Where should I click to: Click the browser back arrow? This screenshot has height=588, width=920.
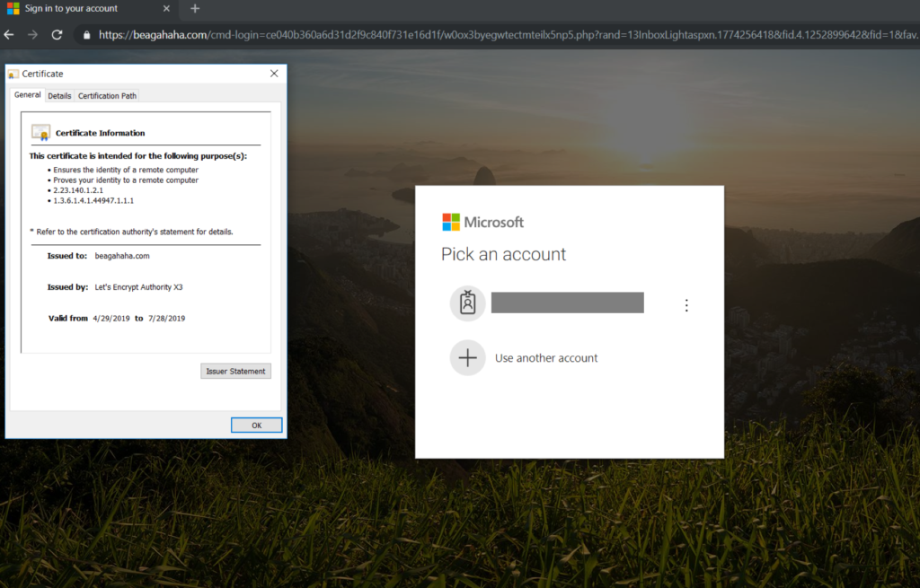[9, 35]
